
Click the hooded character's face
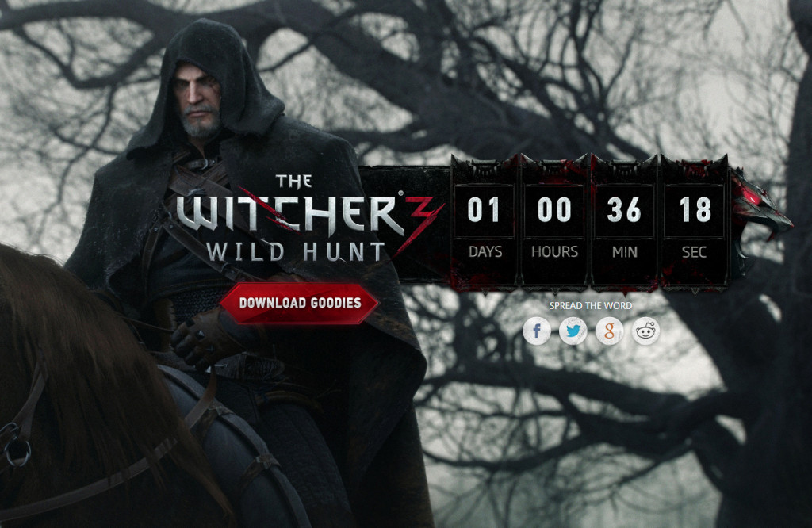(x=198, y=98)
